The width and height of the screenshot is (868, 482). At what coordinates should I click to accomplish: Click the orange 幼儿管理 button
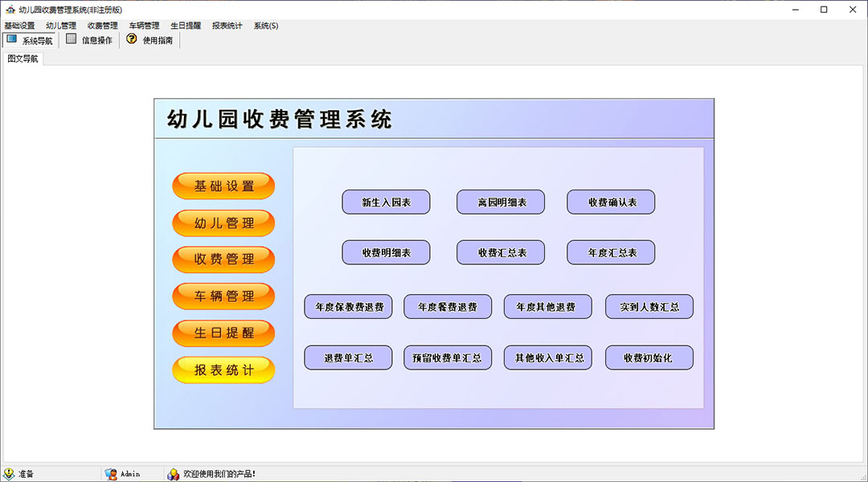(223, 223)
